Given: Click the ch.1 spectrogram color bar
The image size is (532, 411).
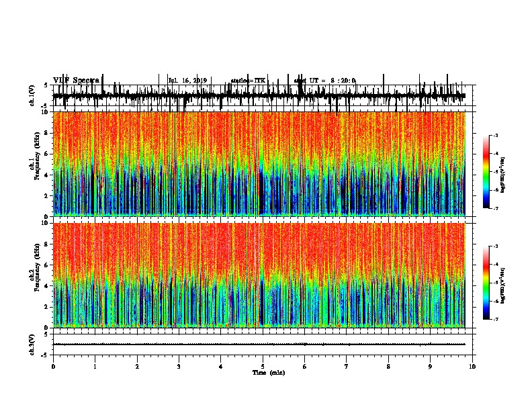Looking at the screenshot, I should [x=486, y=172].
